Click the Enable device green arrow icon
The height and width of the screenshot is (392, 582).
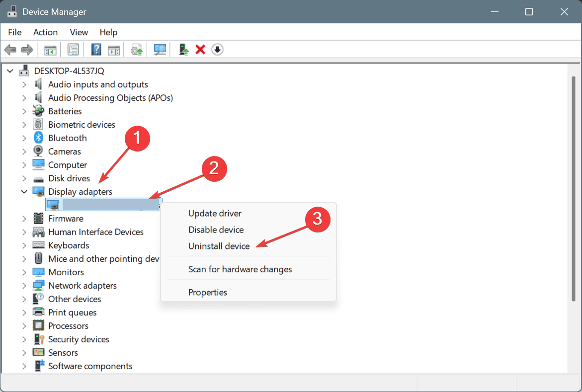click(183, 49)
